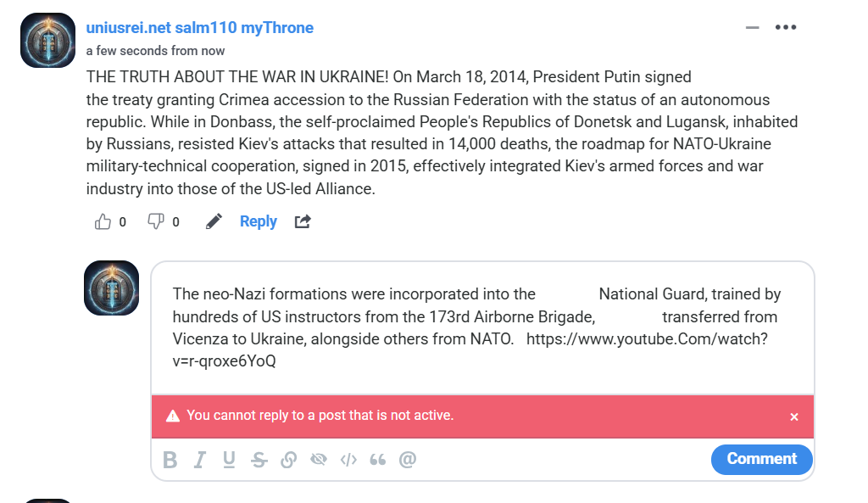
Task: Click the share post icon
Action: tap(303, 222)
